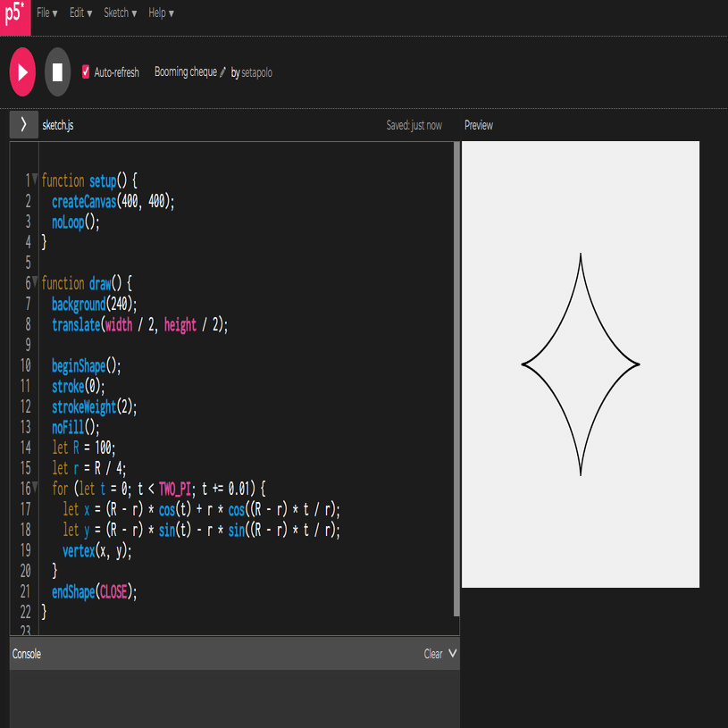
Task: Toggle the Auto-refresh checkbox
Action: (x=86, y=71)
